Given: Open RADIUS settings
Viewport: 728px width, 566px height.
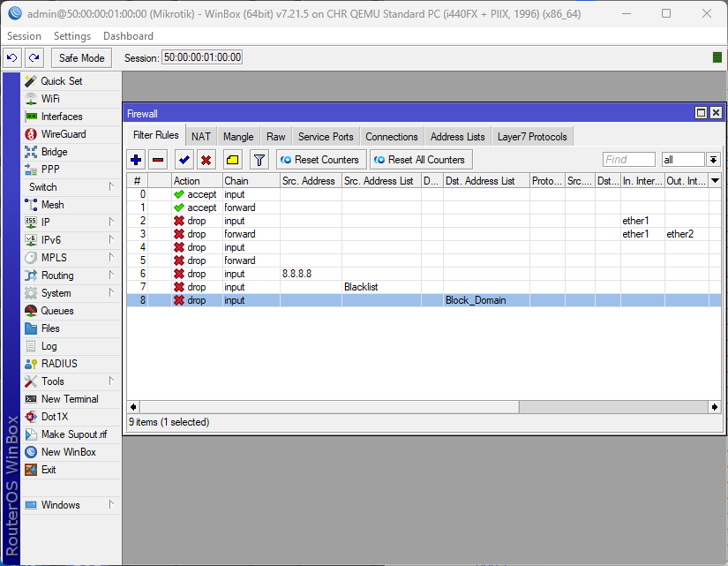Looking at the screenshot, I should (x=71, y=364).
